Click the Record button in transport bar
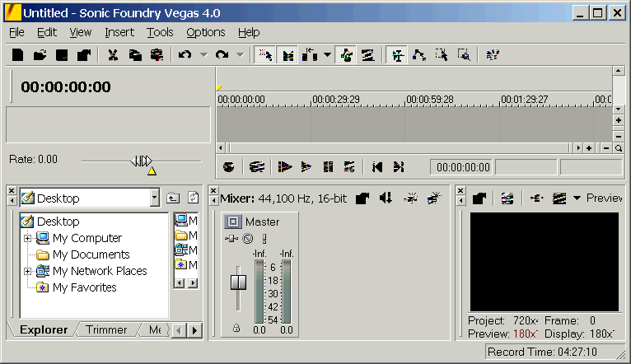The height and width of the screenshot is (364, 631). pyautogui.click(x=228, y=166)
